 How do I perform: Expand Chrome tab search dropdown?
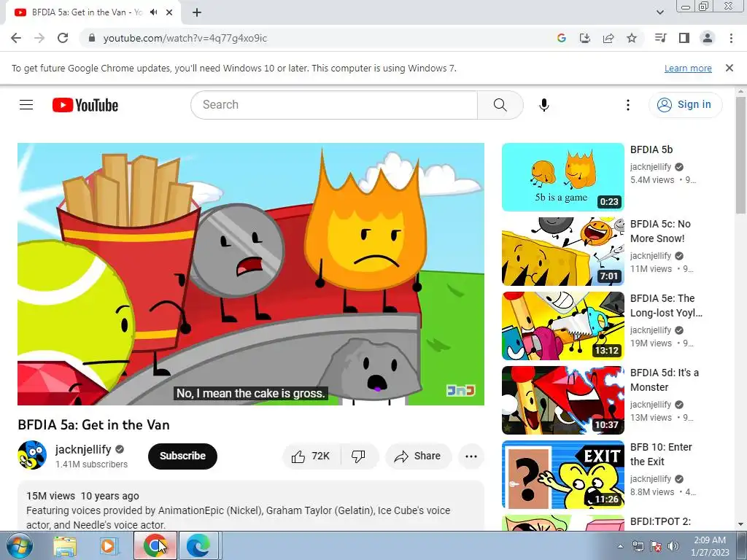pyautogui.click(x=659, y=12)
